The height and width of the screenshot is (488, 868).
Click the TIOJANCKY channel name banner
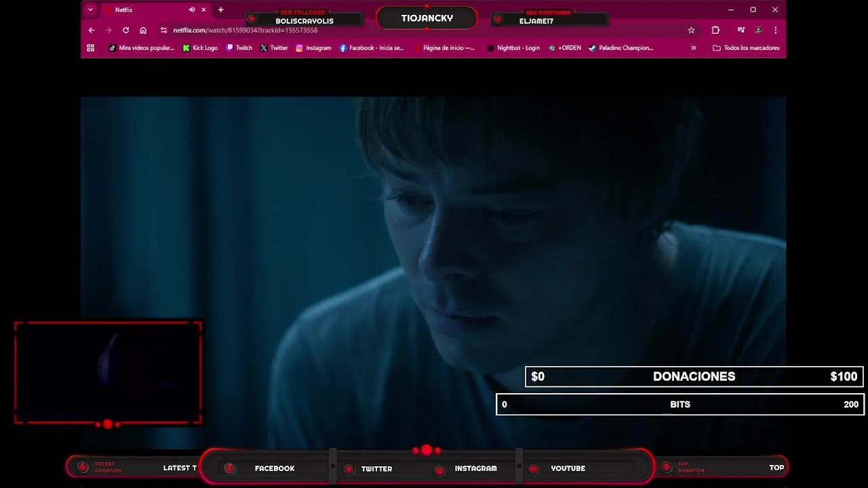(x=427, y=18)
